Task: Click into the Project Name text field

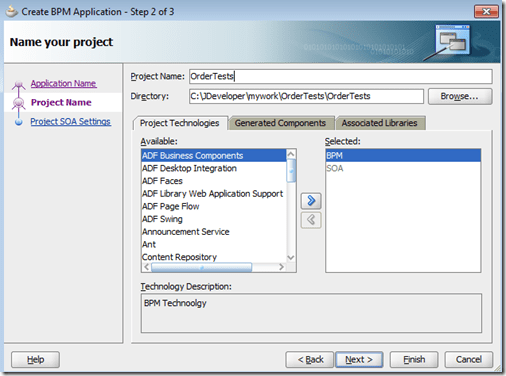Action: (341, 76)
